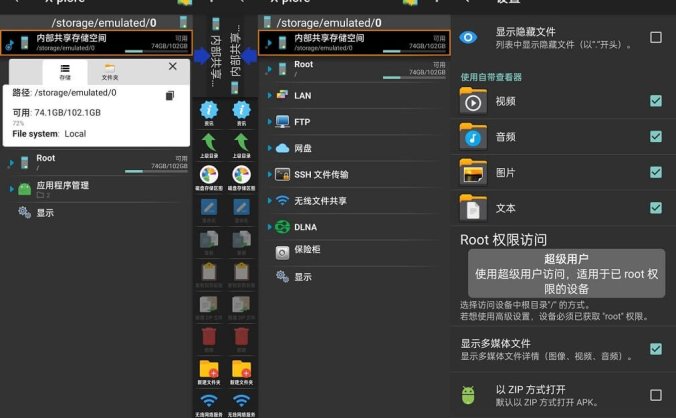Screen dimensions: 676x418
Task: Expand the SSH 文件传输 entry arrow
Action: pyautogui.click(x=269, y=174)
